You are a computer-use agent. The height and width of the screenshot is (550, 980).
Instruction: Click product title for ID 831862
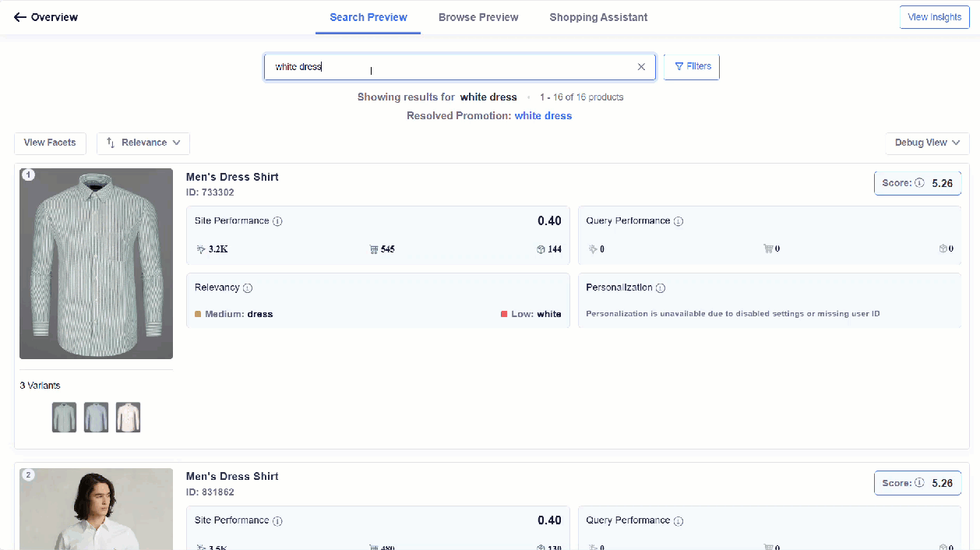tap(232, 476)
